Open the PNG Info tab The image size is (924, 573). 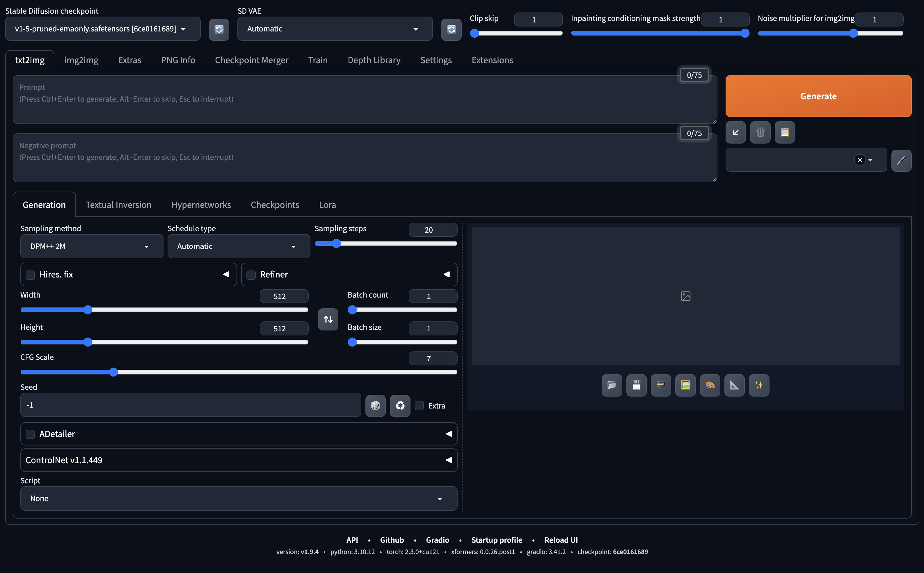click(x=178, y=60)
